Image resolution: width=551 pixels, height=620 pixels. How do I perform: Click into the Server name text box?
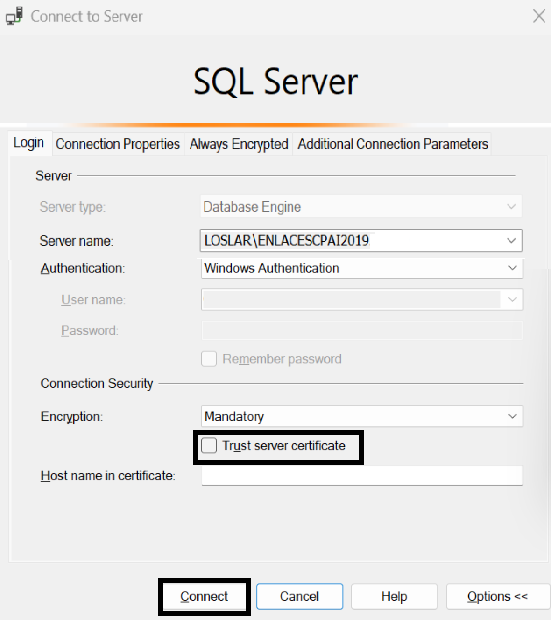(x=351, y=240)
